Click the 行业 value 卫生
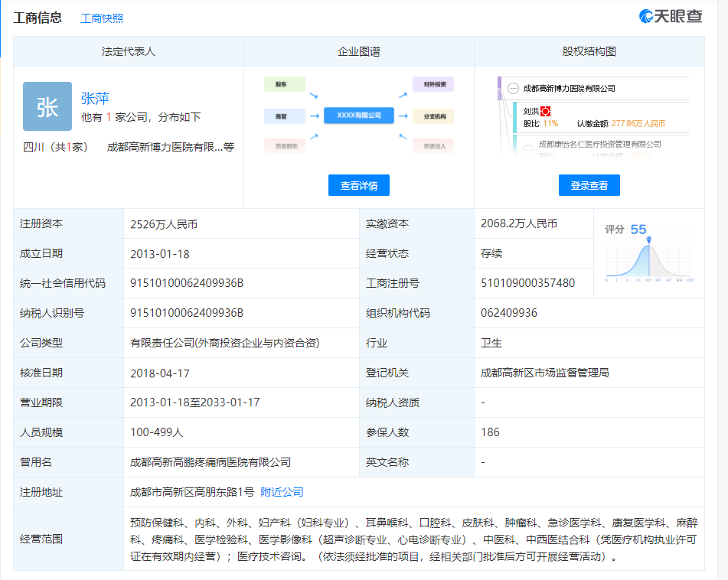This screenshot has width=728, height=580. [x=491, y=343]
